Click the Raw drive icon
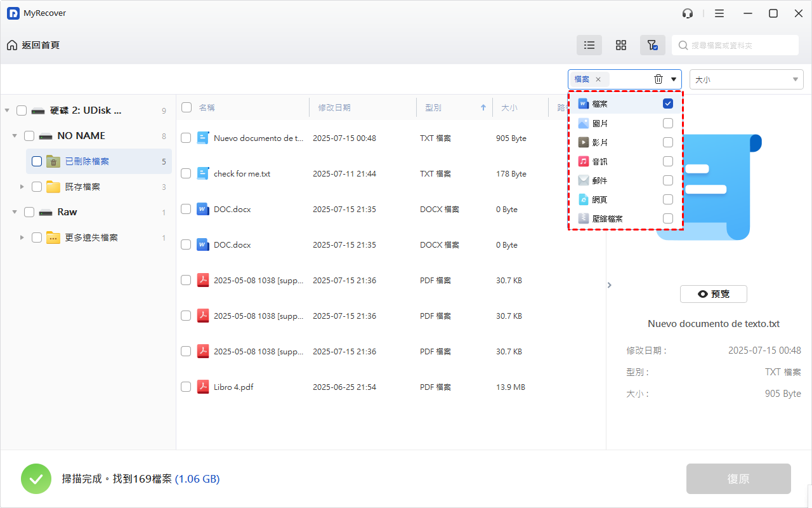 pyautogui.click(x=46, y=212)
